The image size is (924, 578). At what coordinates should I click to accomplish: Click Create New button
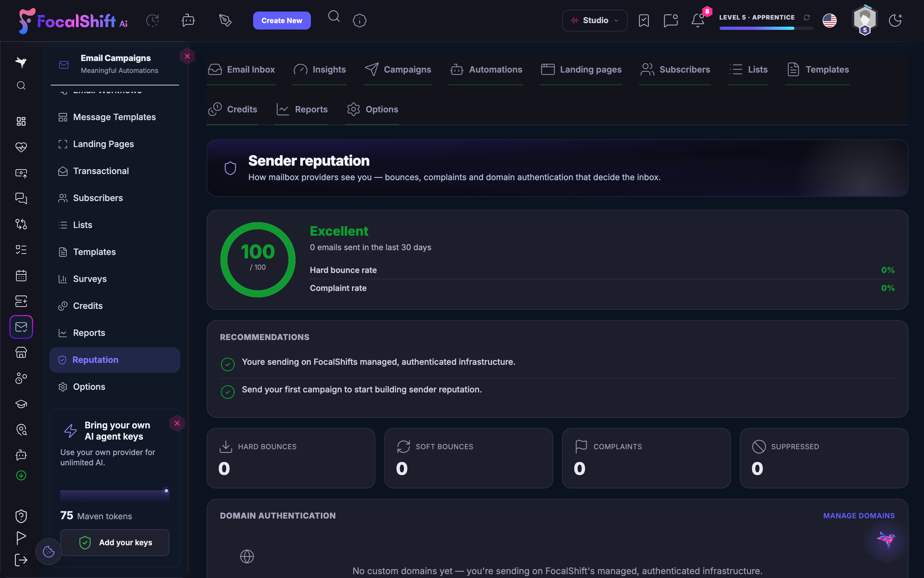[282, 20]
